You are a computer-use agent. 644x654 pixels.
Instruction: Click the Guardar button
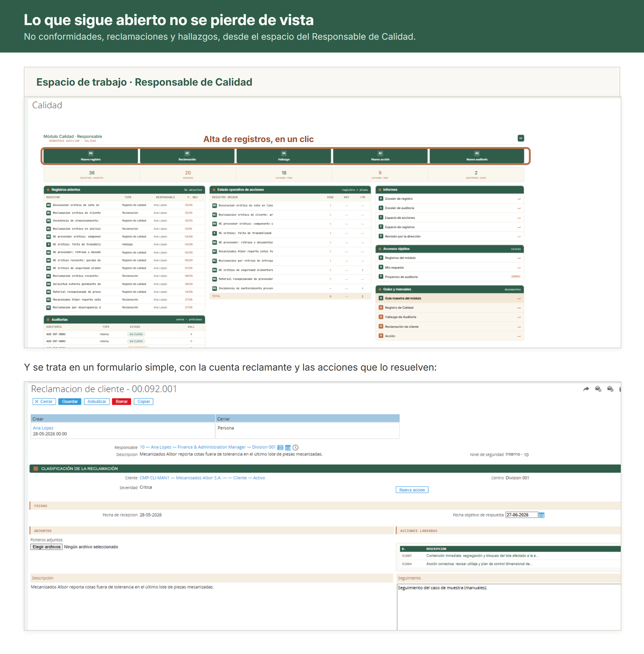[x=70, y=401]
